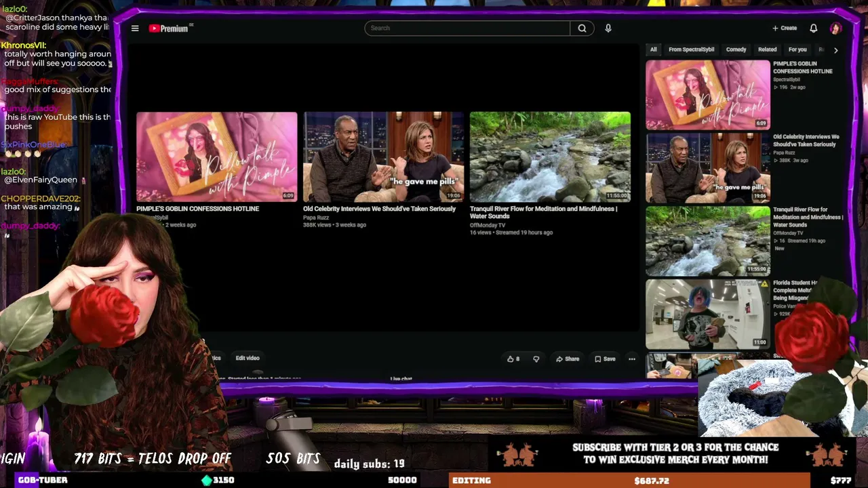Screen dimensions: 868x488
Task: Play end-screen celebrity interviews thumbnail
Action: (x=383, y=157)
